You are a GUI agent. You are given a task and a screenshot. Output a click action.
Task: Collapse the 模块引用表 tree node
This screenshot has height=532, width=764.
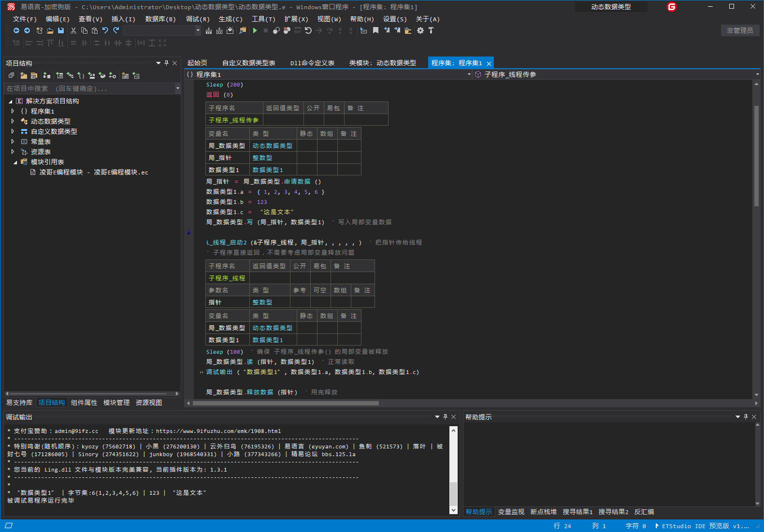pos(15,162)
